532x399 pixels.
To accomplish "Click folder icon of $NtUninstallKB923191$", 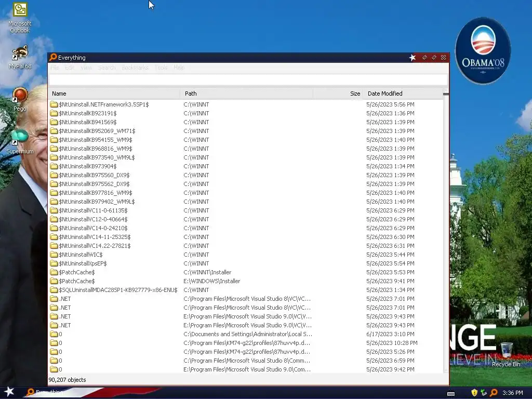I will (x=54, y=113).
